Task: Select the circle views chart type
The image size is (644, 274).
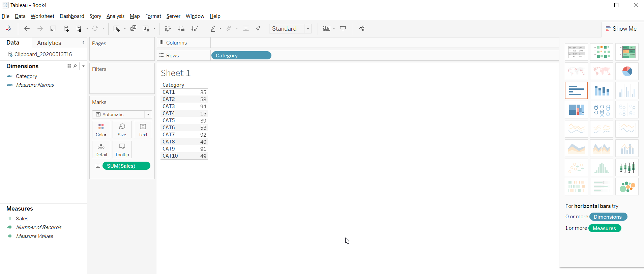Action: 602,110
